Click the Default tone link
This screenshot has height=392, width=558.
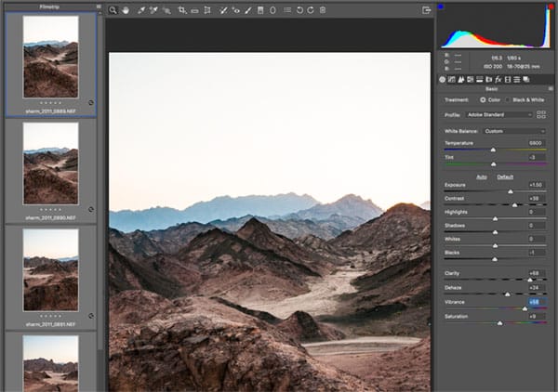tap(505, 177)
